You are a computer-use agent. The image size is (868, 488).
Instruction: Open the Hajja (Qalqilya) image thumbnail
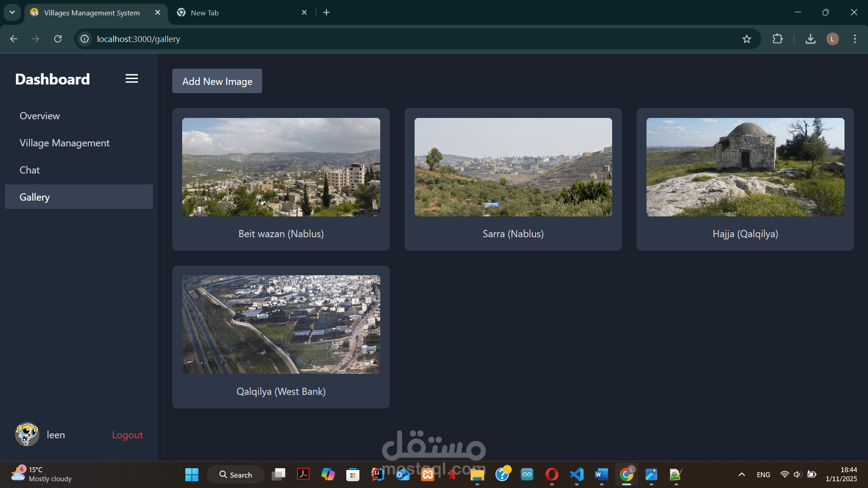click(745, 167)
